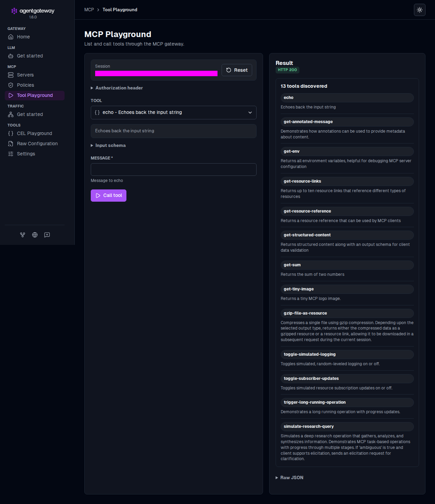Click the Servers icon in sidebar
Image resolution: width=435 pixels, height=504 pixels.
[11, 75]
